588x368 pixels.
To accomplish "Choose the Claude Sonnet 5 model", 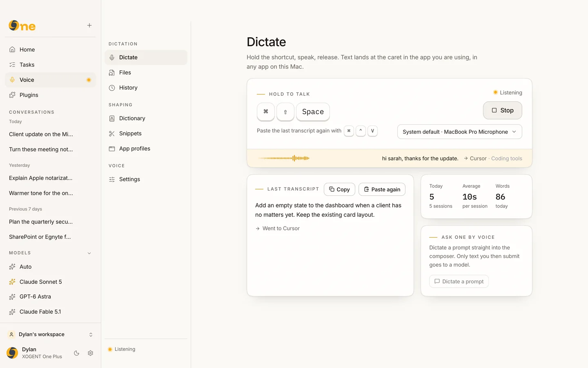I will pyautogui.click(x=51, y=282).
